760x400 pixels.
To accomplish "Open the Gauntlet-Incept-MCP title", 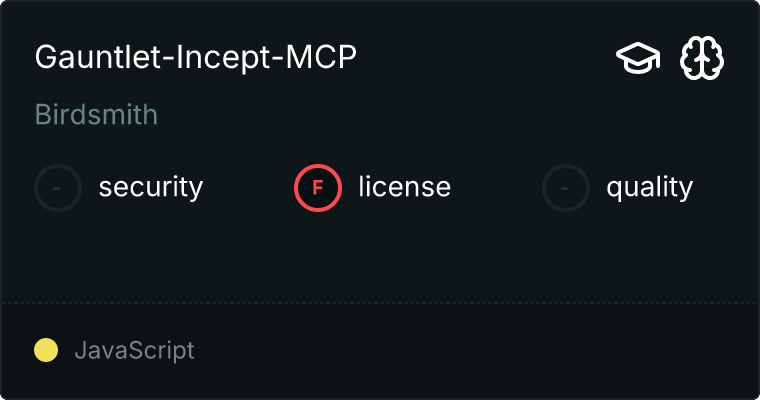I will click(196, 58).
